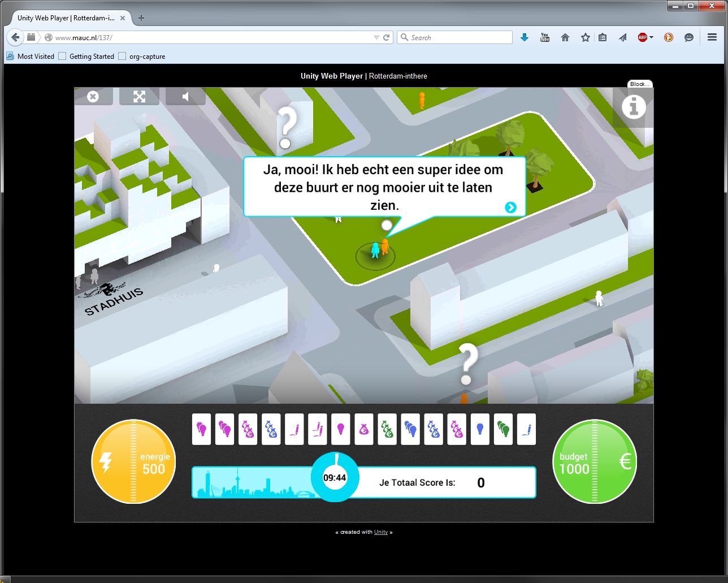This screenshot has height=583, width=728.
Task: Open the Firefox hamburger menu
Action: (712, 37)
